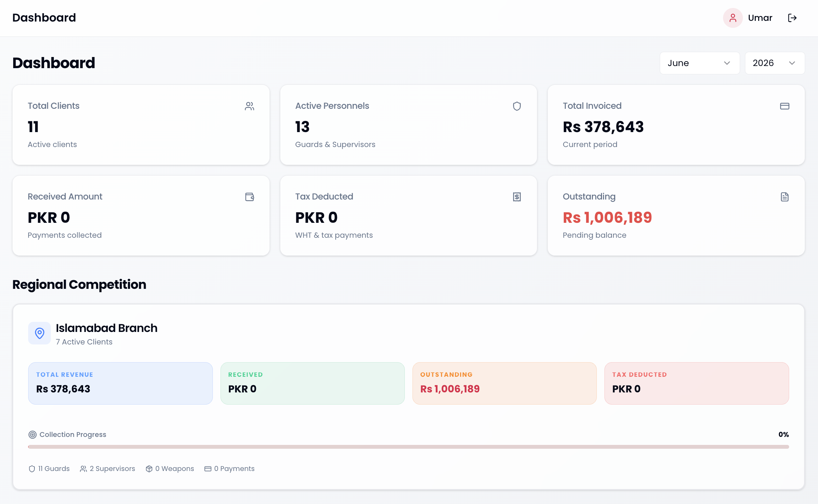818x504 pixels.
Task: Click the Collection Progress bar
Action: coord(408,447)
